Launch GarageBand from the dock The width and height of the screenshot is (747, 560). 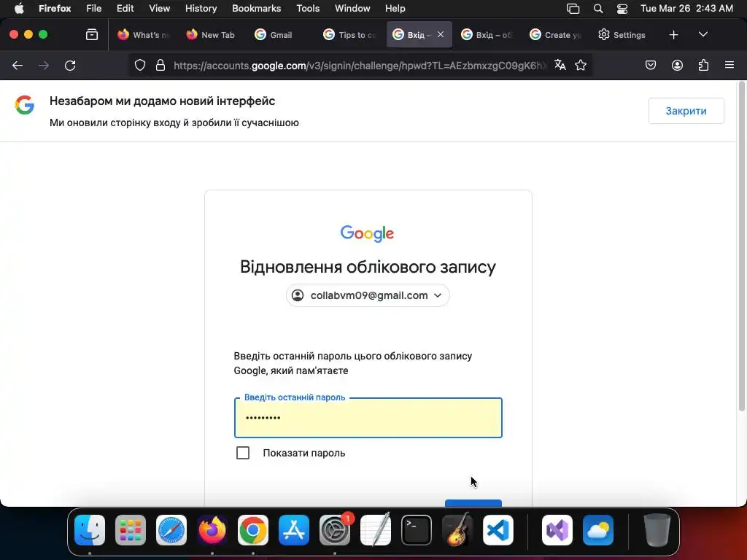[x=457, y=530]
